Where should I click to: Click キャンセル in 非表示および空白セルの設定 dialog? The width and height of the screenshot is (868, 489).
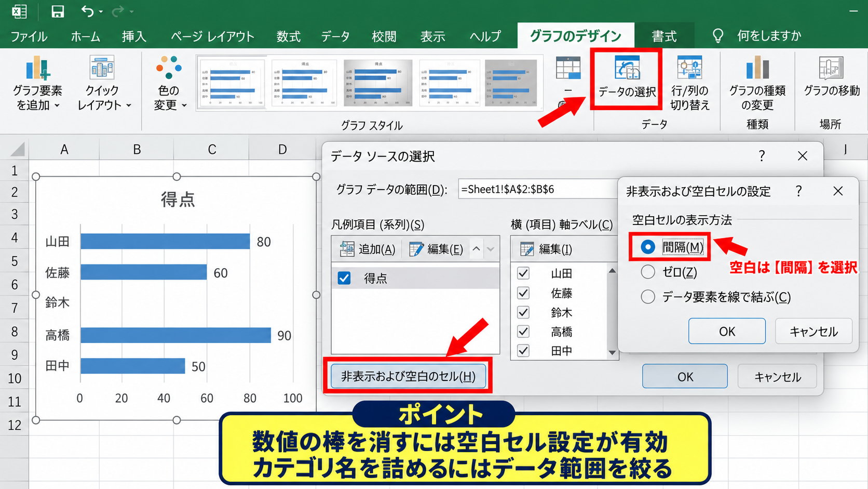click(x=813, y=331)
